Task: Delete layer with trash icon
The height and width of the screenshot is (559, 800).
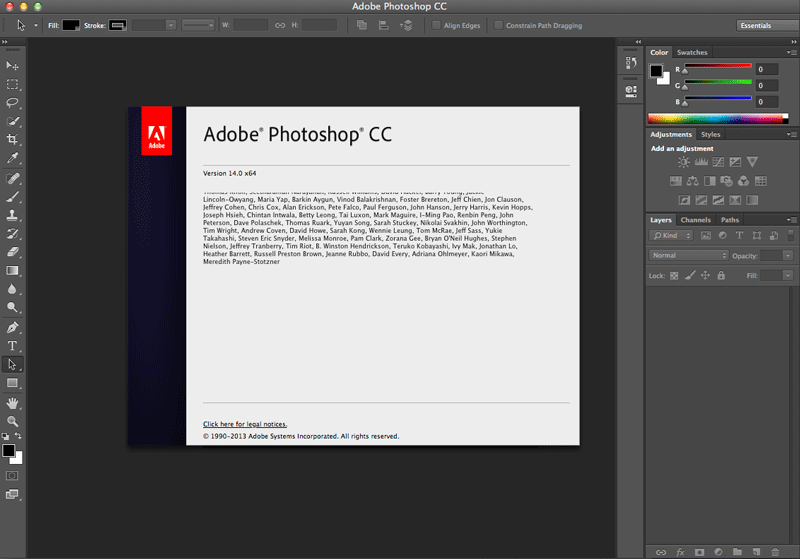Action: click(x=775, y=552)
